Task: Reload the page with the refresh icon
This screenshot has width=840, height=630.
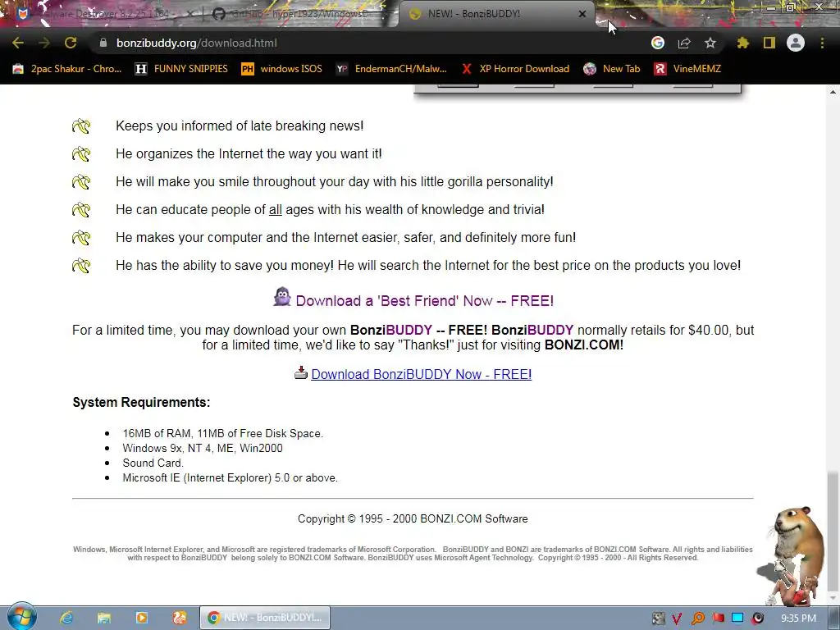Action: (x=71, y=43)
